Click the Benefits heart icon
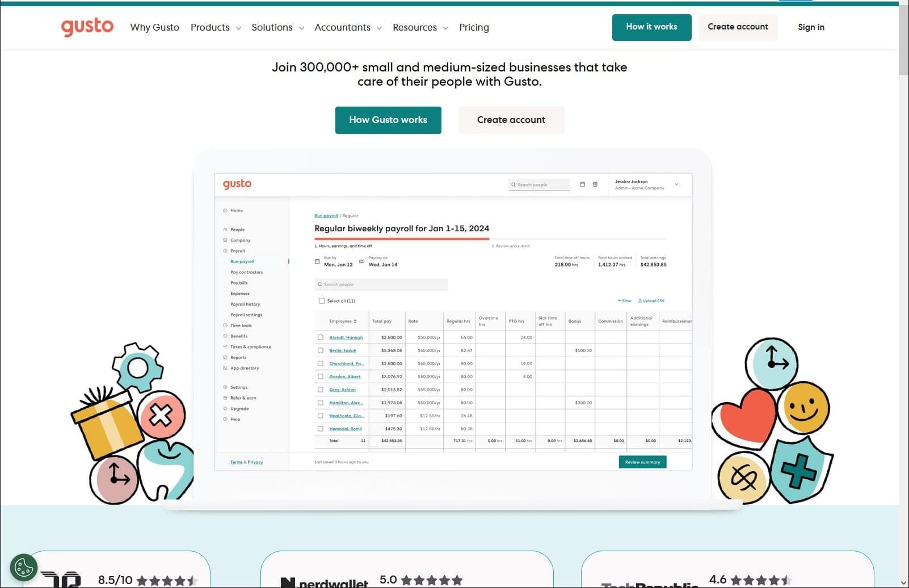Screen dimensions: 909x588 pos(225,336)
